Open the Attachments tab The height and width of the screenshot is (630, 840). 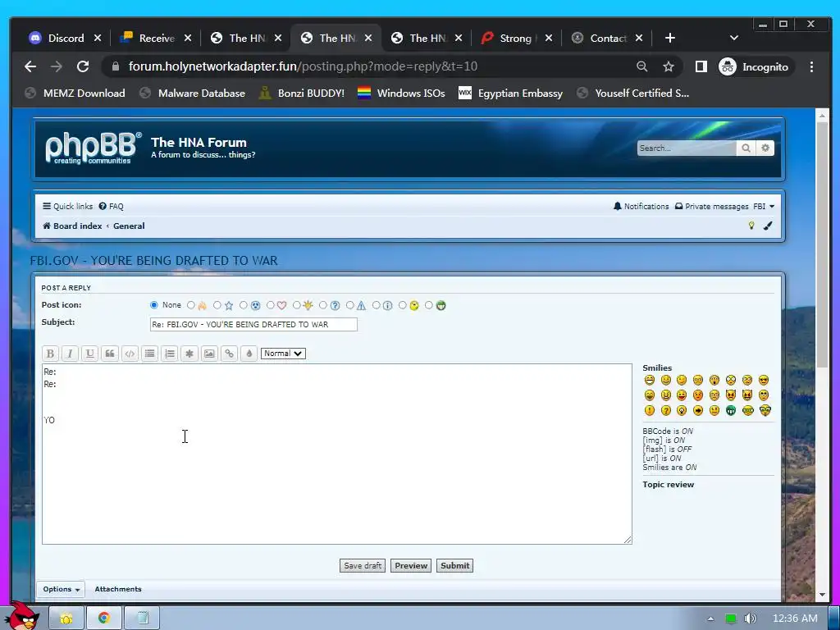tap(118, 589)
